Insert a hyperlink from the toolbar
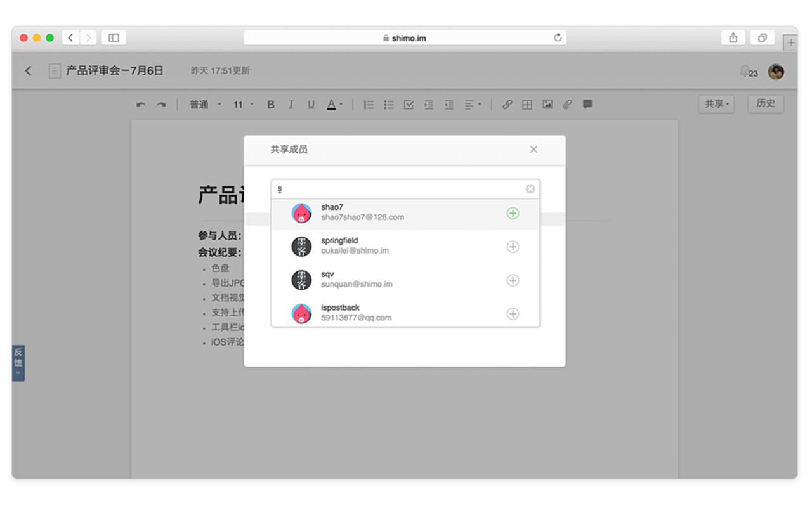812x506 pixels. click(507, 105)
